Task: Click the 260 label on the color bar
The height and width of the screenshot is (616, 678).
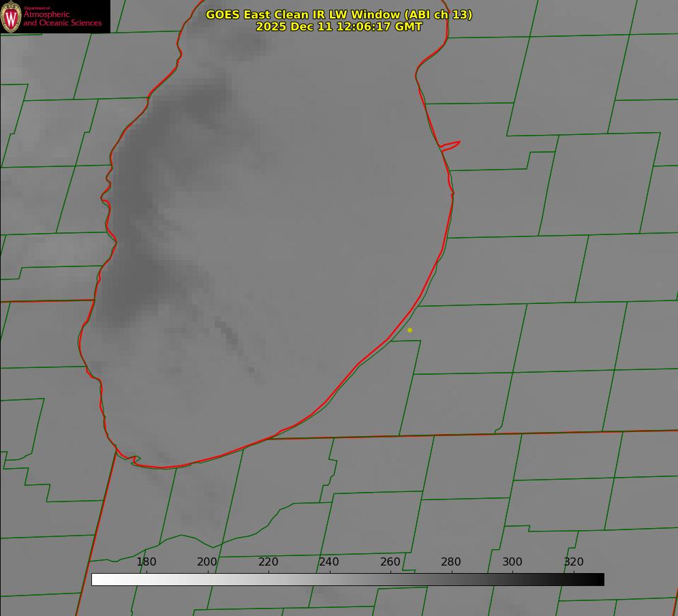Action: pos(390,561)
